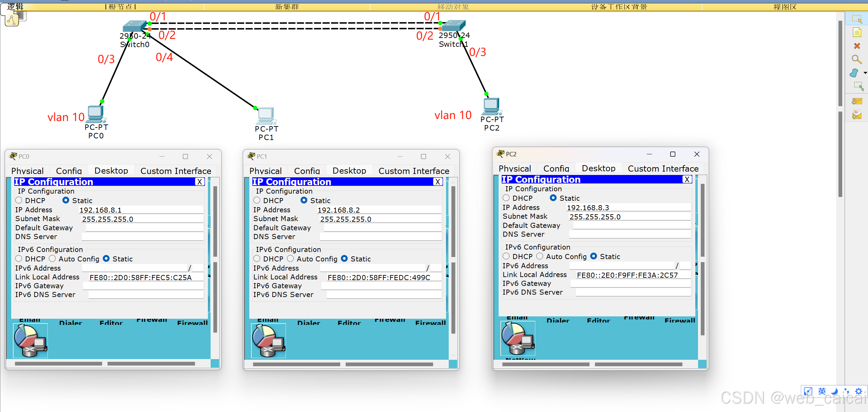Choose the Place Note tool

(857, 33)
